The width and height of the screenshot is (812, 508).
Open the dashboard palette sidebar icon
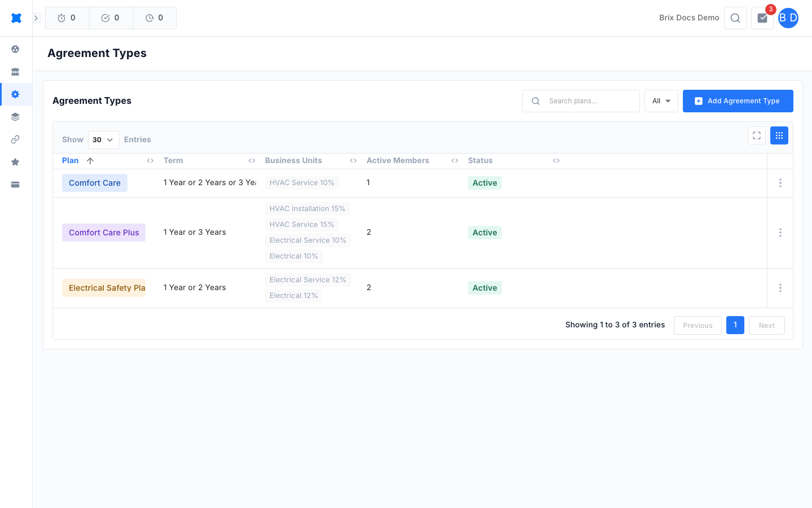[x=15, y=49]
